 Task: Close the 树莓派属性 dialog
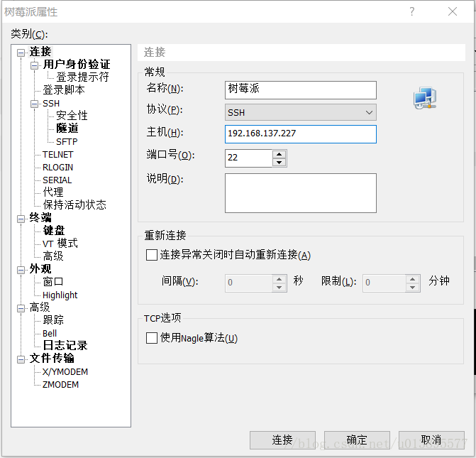[453, 11]
